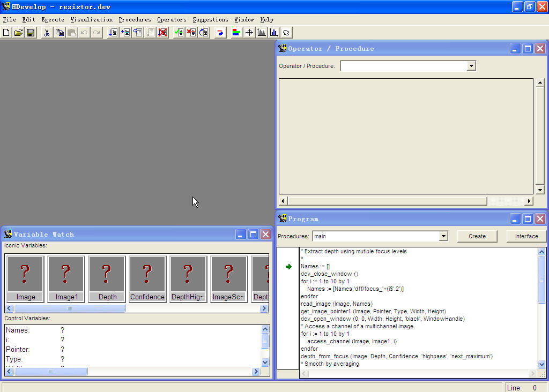Step over one program line icon
Screen dimensions: 549x392
(x=125, y=33)
